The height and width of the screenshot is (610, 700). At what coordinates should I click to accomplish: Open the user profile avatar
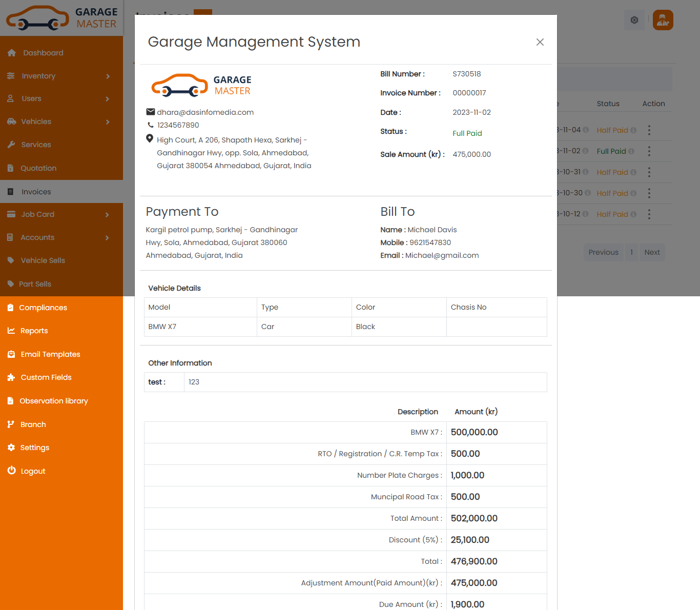[x=663, y=20]
